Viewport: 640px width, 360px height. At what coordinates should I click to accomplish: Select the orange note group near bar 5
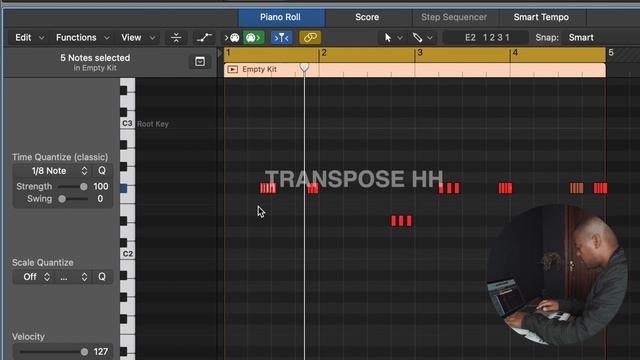tap(576, 188)
